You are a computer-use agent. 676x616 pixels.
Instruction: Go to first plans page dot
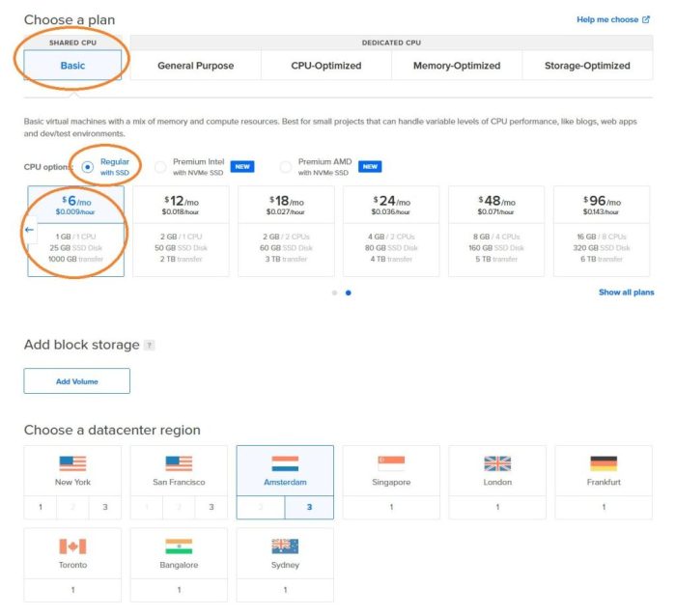[x=334, y=293]
